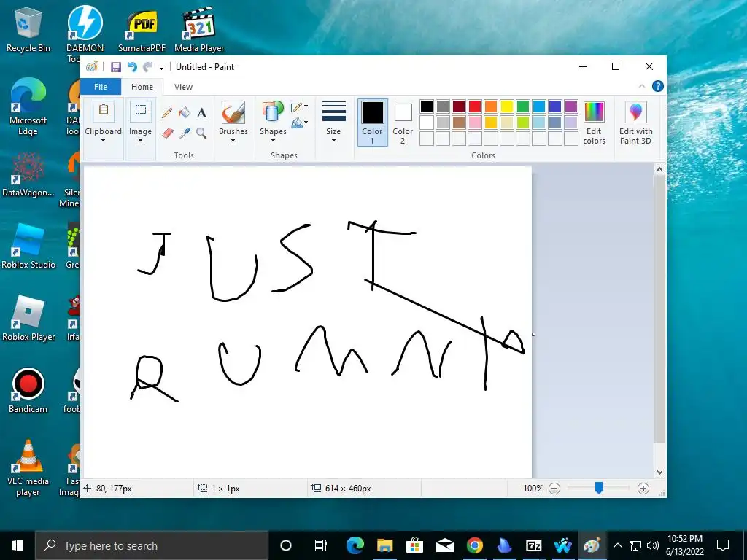Screen dimensions: 747x560
Task: Open Bandicam desktop shortcut
Action: point(28,391)
